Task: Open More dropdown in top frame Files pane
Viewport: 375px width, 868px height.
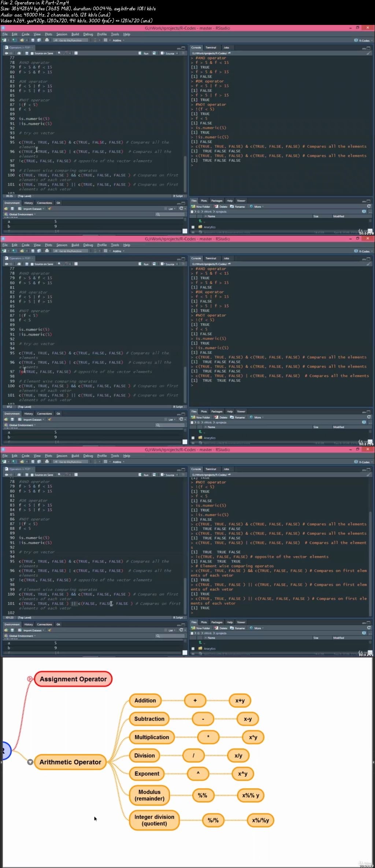Action: (257, 206)
